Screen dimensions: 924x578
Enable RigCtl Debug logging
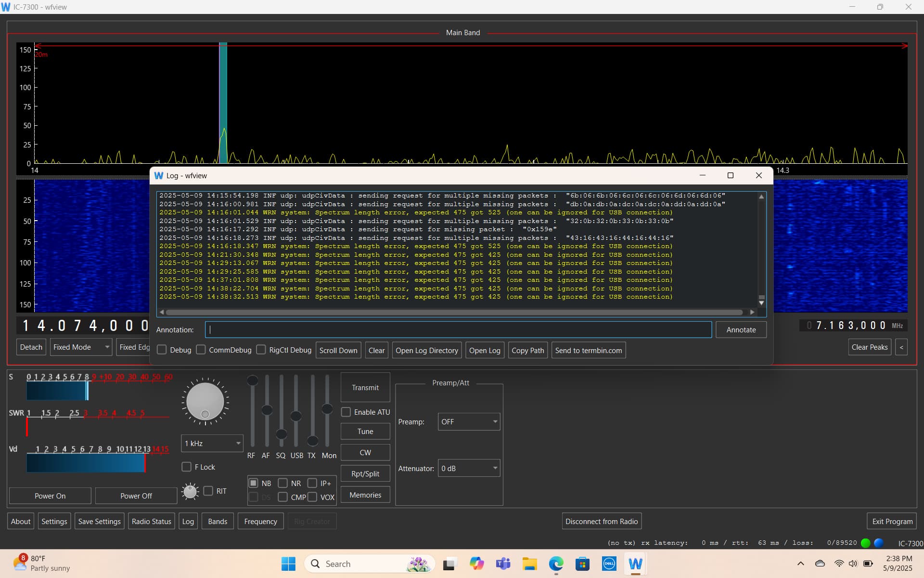click(x=261, y=350)
